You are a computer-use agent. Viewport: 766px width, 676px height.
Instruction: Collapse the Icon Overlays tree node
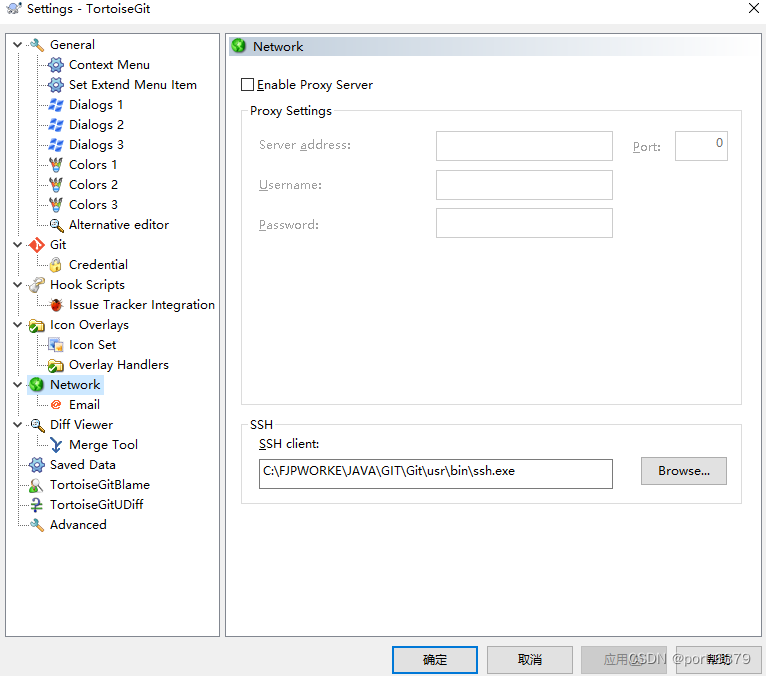tap(18, 325)
